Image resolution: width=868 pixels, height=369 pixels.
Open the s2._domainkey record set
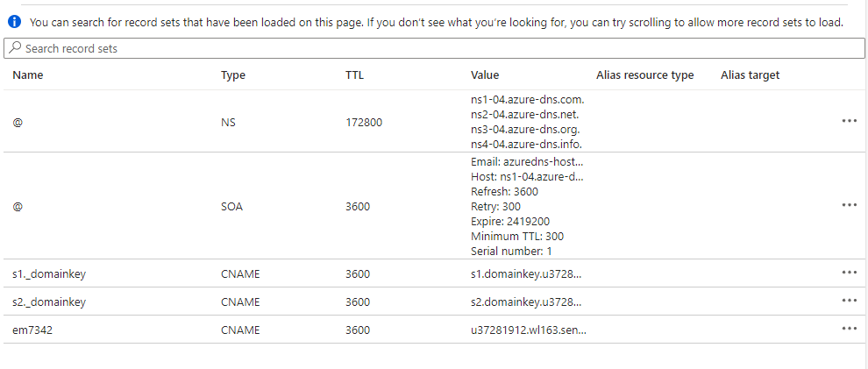[x=50, y=302]
